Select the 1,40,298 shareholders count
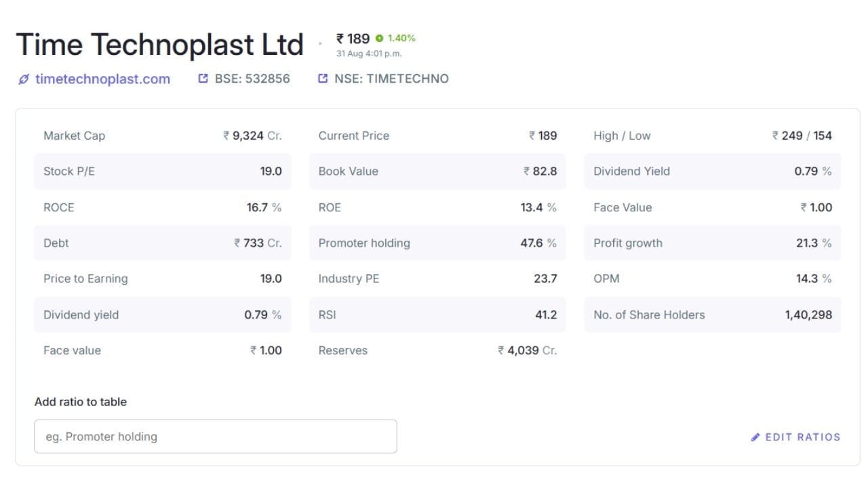 pyautogui.click(x=808, y=314)
